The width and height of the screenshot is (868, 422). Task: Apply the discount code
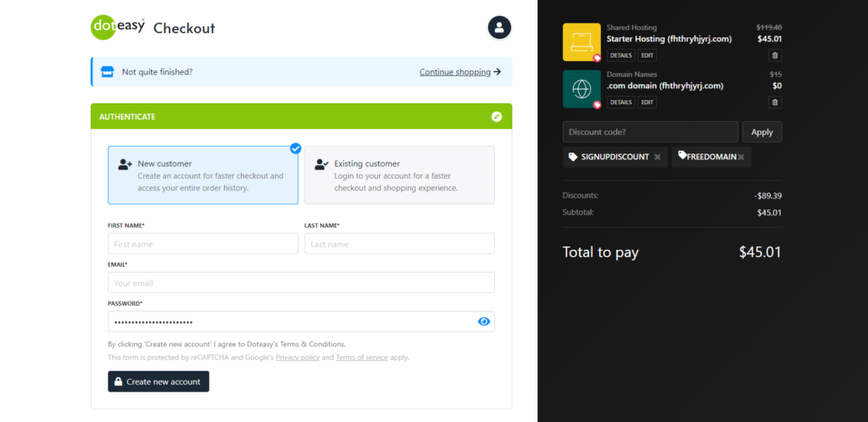coord(762,131)
